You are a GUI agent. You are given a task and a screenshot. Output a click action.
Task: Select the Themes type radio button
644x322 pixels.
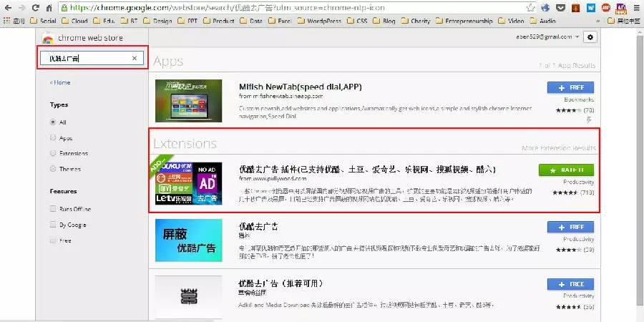click(53, 169)
